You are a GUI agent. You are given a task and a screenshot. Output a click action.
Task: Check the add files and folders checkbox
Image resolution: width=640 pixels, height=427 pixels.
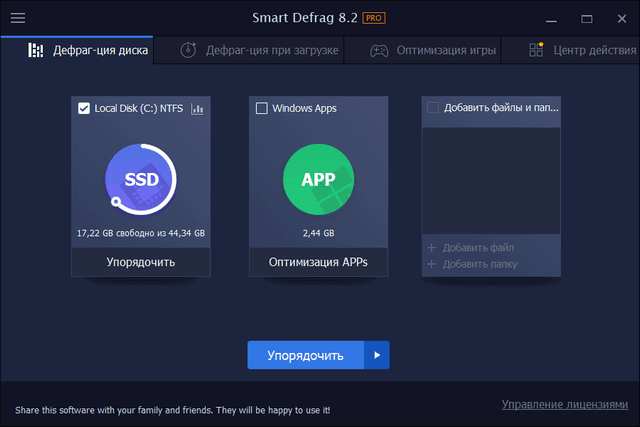(433, 108)
